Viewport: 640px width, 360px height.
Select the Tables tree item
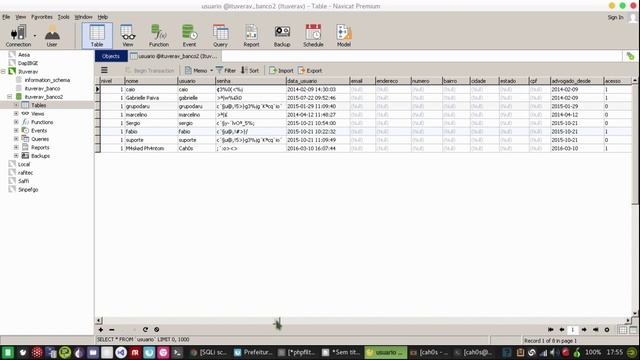click(x=38, y=105)
